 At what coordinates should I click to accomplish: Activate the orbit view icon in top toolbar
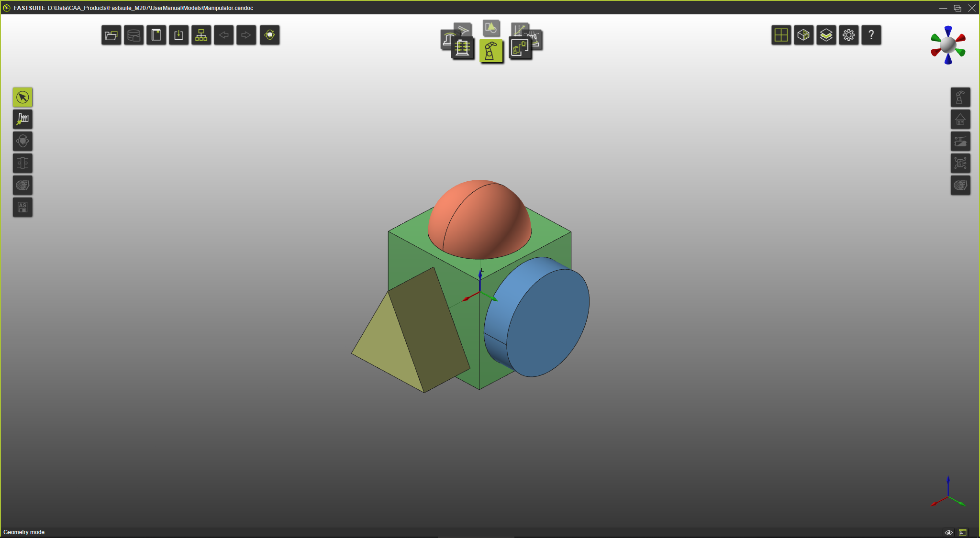[x=269, y=35]
